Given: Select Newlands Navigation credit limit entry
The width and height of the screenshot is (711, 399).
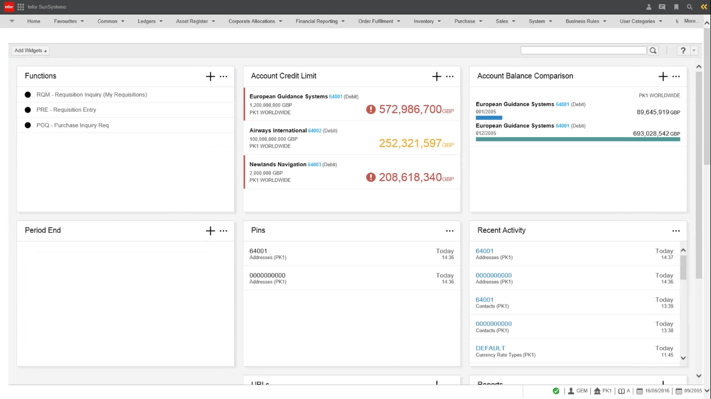Looking at the screenshot, I should (351, 172).
